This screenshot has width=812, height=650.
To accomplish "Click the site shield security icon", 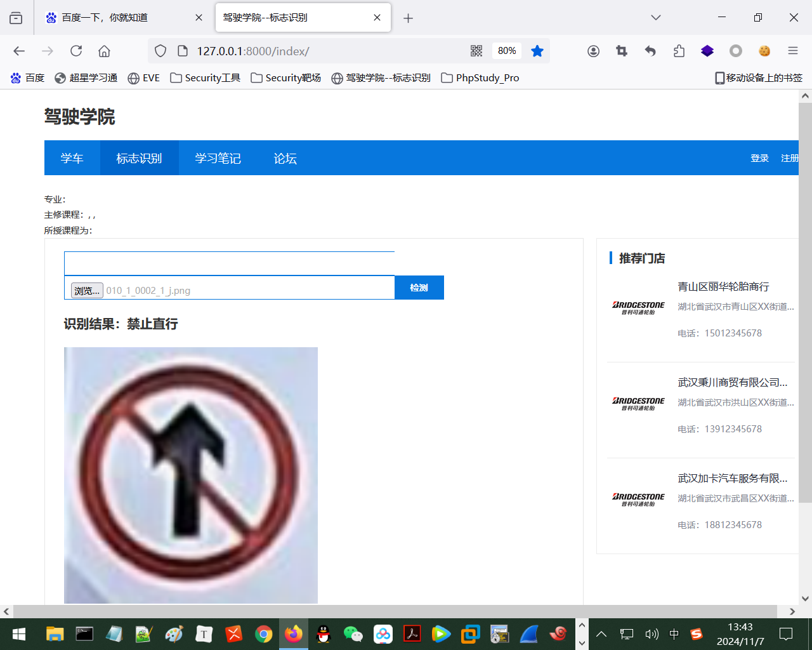I will (160, 51).
